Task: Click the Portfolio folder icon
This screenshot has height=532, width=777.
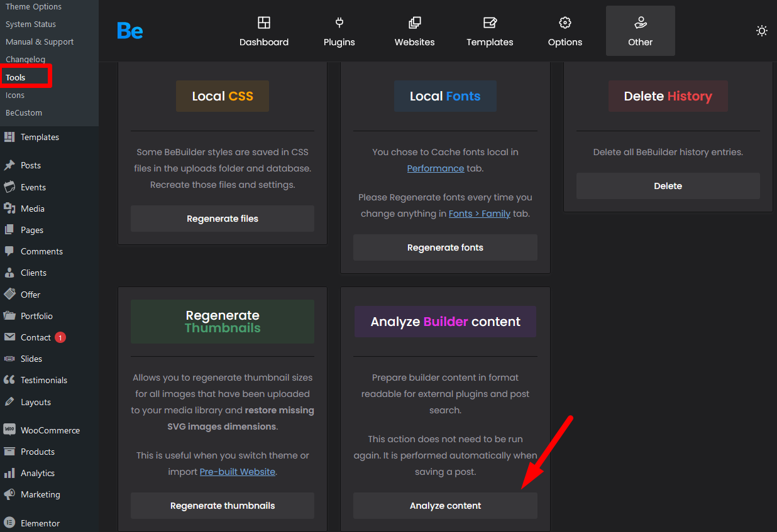Action: point(9,316)
